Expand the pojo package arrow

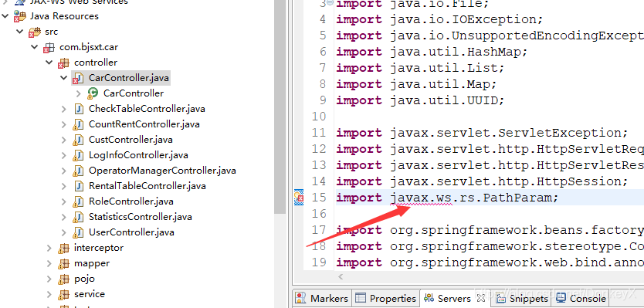49,279
